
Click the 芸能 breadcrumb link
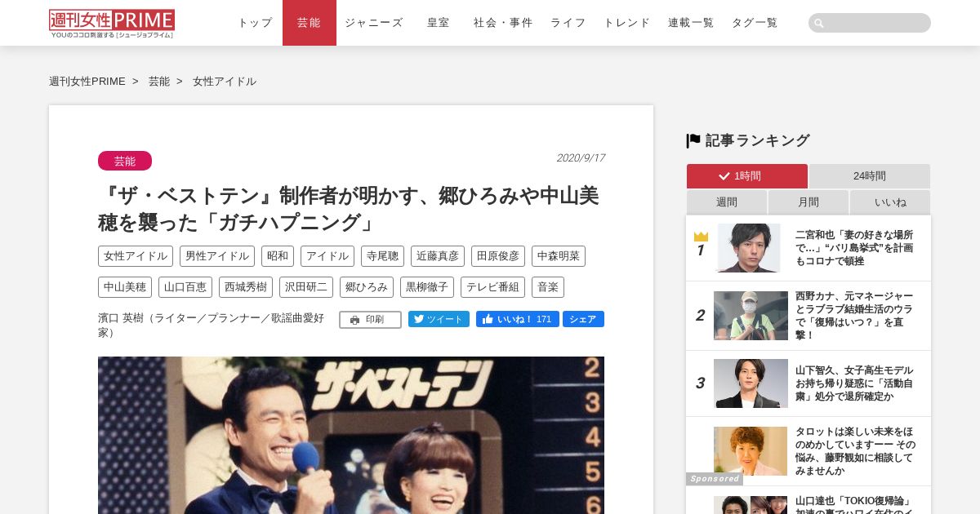click(x=159, y=82)
